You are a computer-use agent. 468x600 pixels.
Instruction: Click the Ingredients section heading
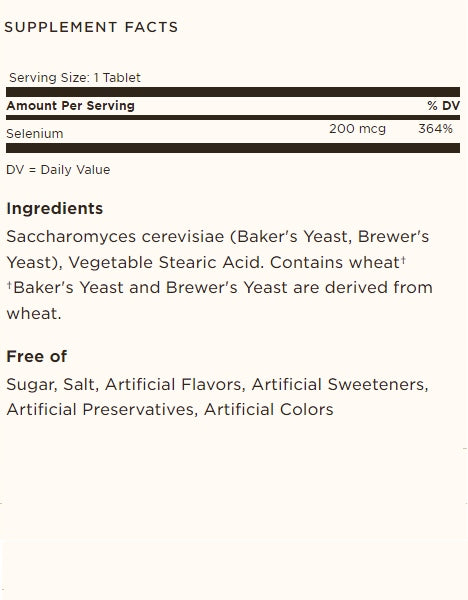point(55,209)
